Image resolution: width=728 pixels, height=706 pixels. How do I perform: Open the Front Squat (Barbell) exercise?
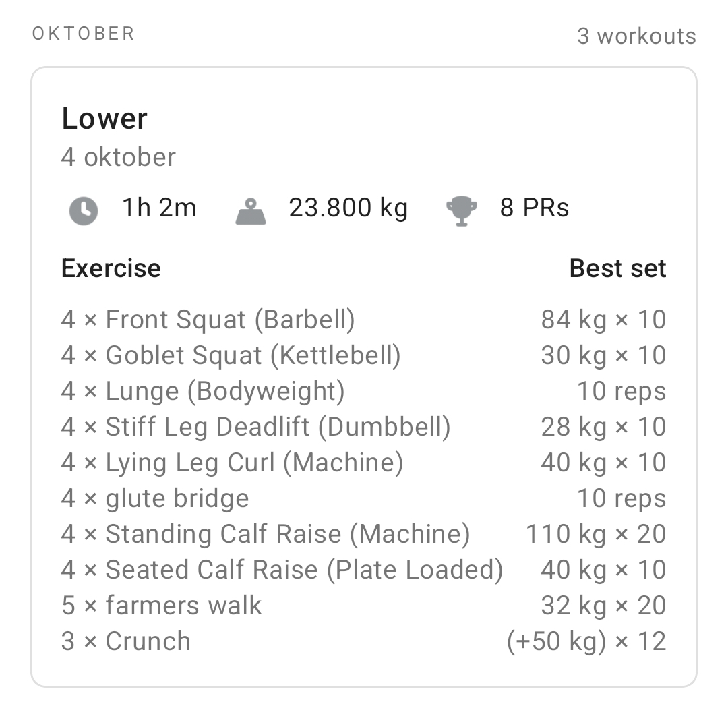(208, 320)
